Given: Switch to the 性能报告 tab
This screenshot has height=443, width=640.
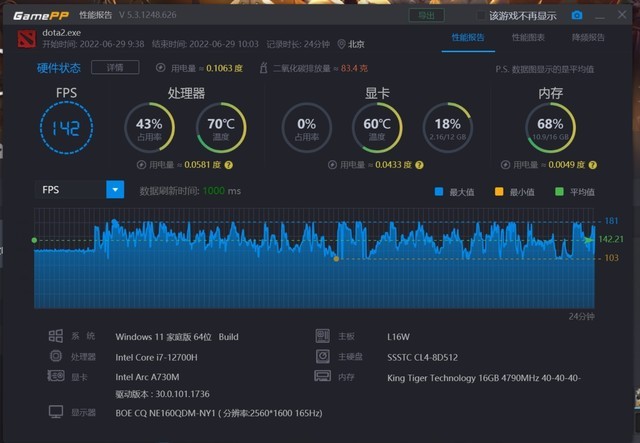Looking at the screenshot, I should pos(468,38).
